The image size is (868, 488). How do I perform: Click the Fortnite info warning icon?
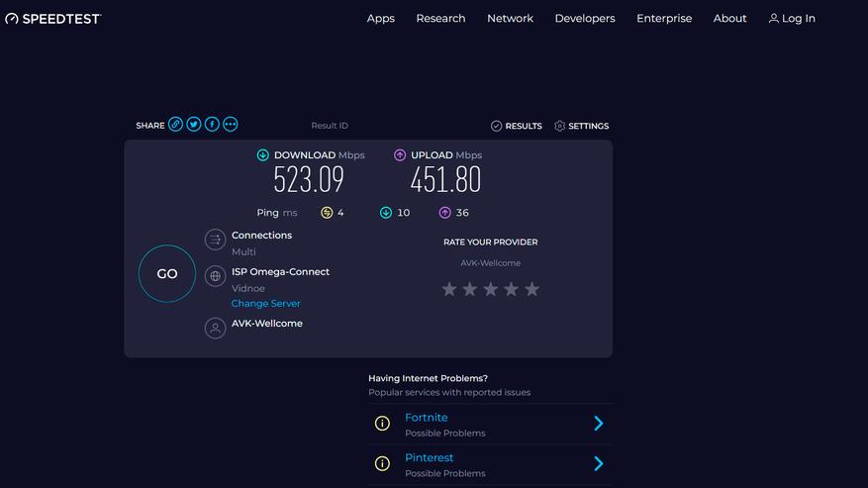(382, 424)
